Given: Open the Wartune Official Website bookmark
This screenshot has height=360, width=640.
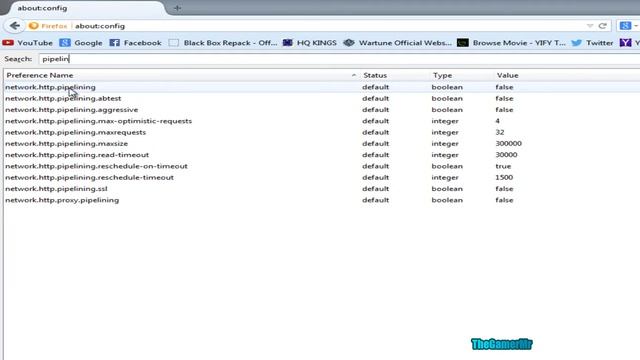Looking at the screenshot, I should [x=397, y=43].
